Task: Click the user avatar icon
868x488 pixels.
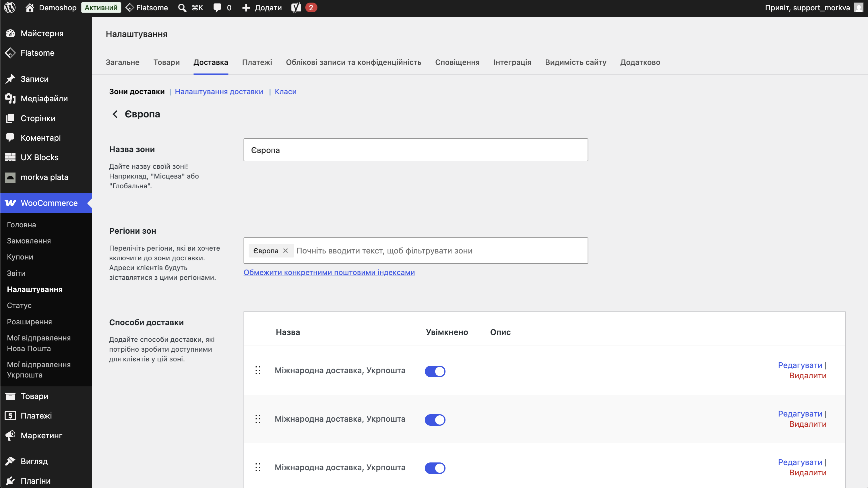Action: [859, 7]
